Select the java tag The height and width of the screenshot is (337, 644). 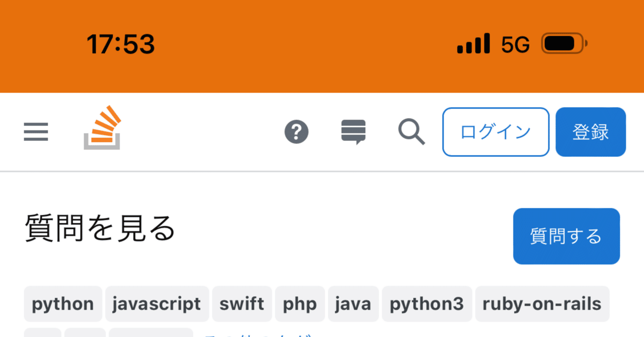(x=353, y=304)
